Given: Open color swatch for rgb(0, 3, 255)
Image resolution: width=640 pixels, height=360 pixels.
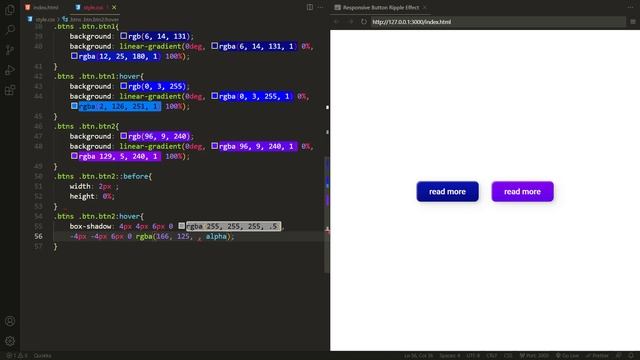Looking at the screenshot, I should click(x=123, y=86).
